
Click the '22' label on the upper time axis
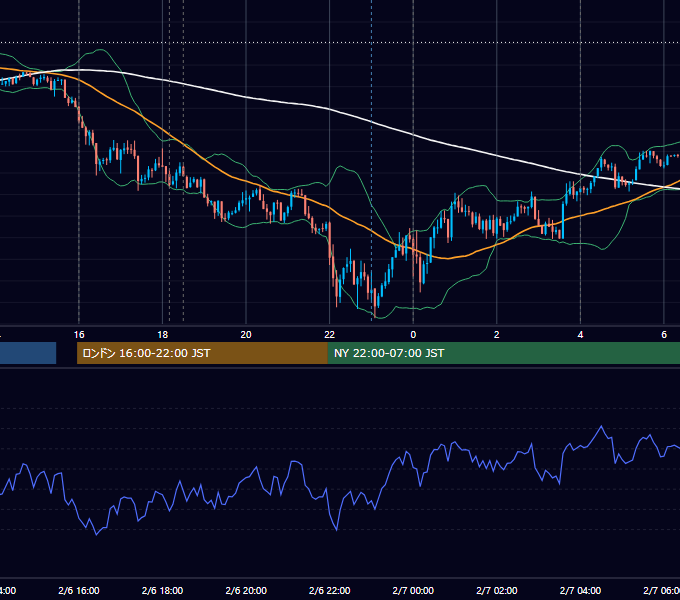(x=330, y=335)
